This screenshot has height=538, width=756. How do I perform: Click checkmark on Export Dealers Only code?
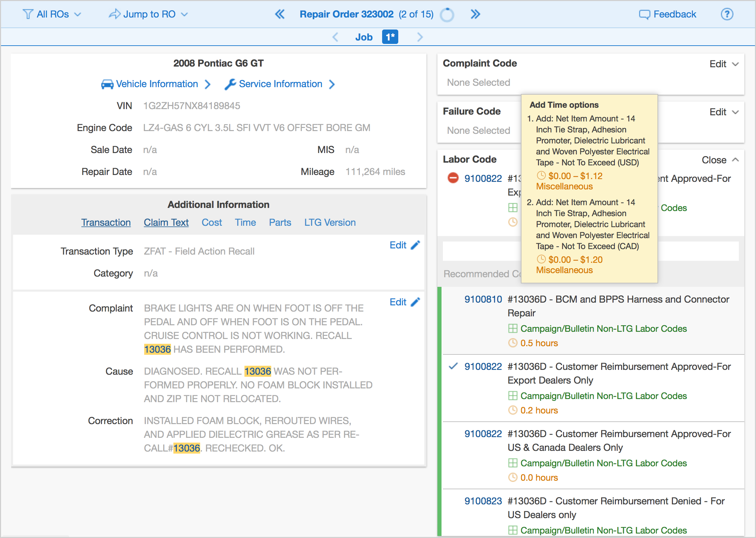pos(453,366)
